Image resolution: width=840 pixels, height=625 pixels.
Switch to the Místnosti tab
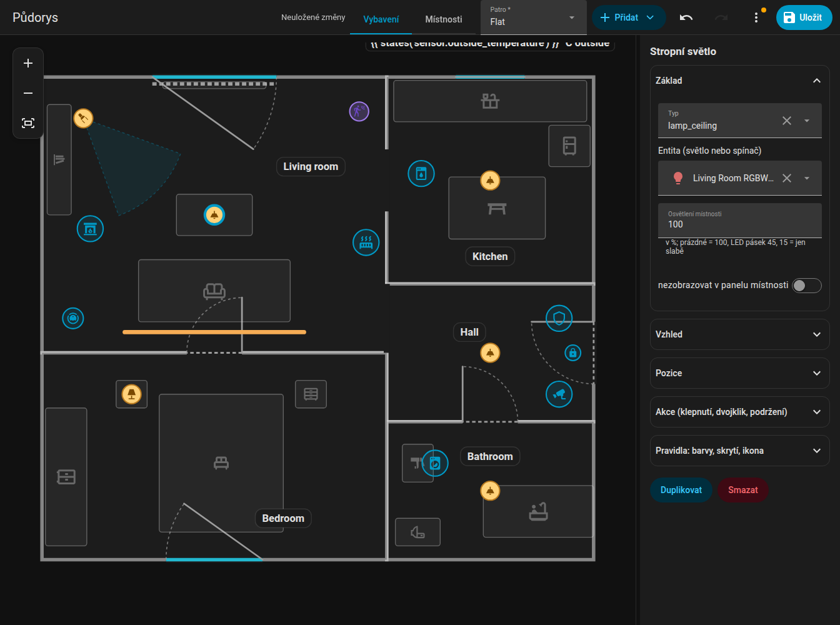[444, 19]
